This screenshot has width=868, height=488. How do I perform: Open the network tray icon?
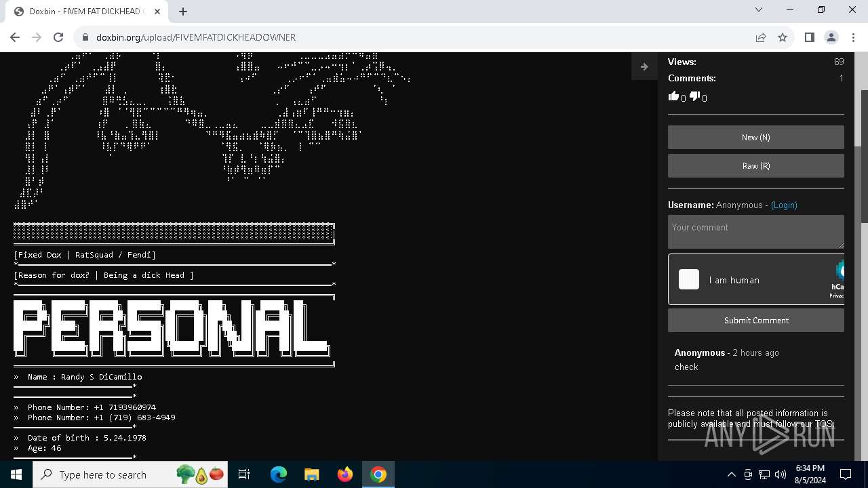pyautogui.click(x=764, y=474)
